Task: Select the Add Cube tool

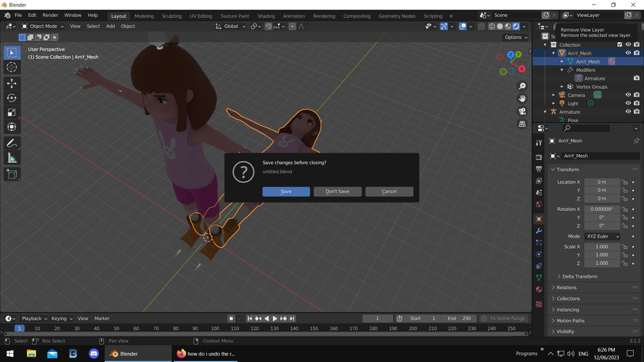Action: (x=12, y=175)
